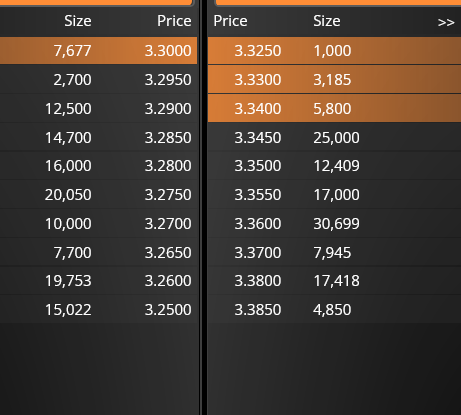Select bid price 3.2850

[168, 137]
